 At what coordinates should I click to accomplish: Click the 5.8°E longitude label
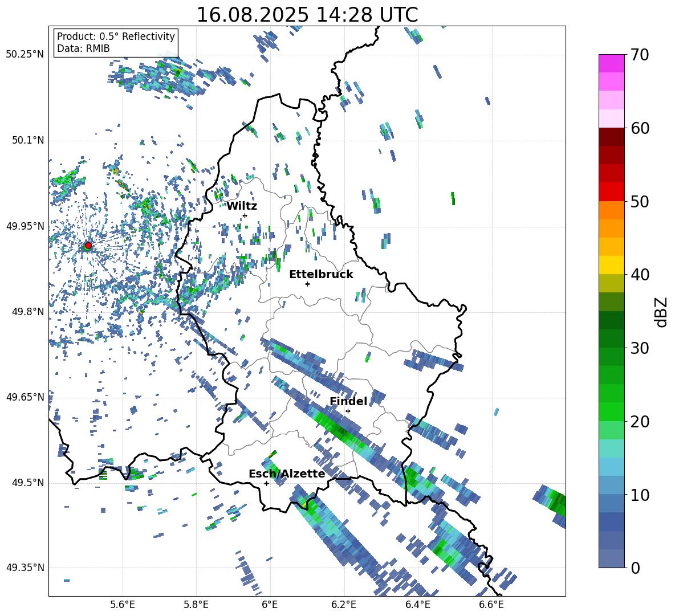click(196, 605)
